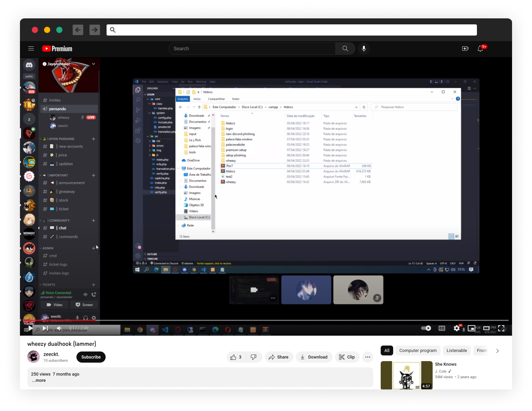532x411 pixels.
Task: Play the video with the play button
Action: tap(31, 328)
